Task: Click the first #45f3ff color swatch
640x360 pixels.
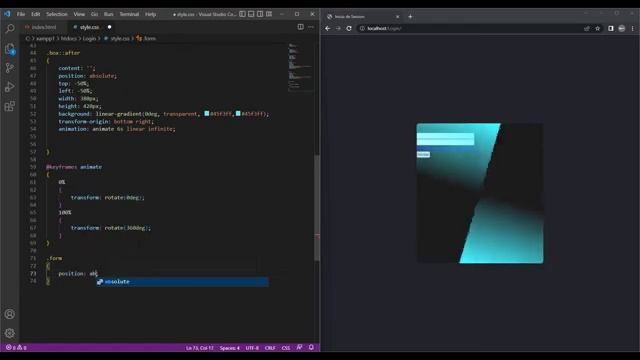Action: click(207, 113)
